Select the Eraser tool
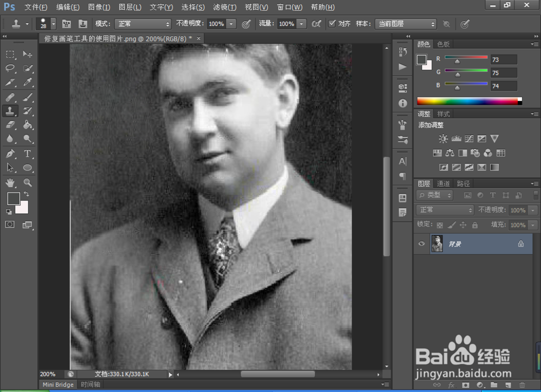The width and height of the screenshot is (541, 392). (x=10, y=124)
